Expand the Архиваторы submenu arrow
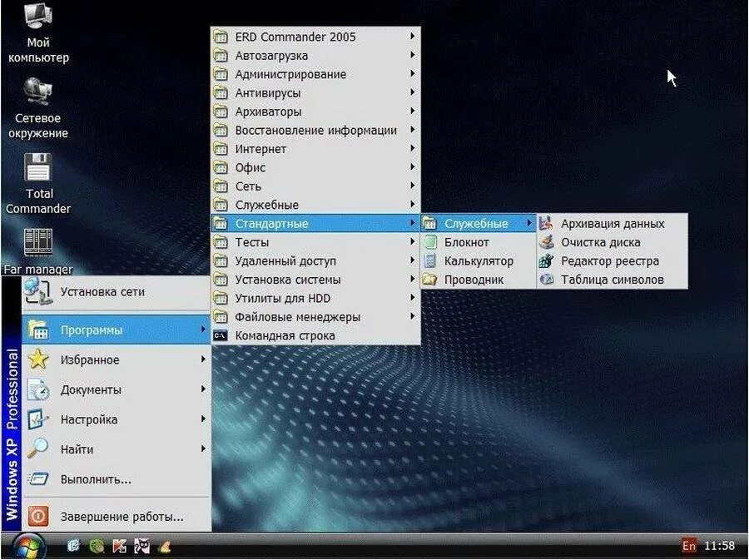Viewport: 749px width, 560px height. (412, 111)
